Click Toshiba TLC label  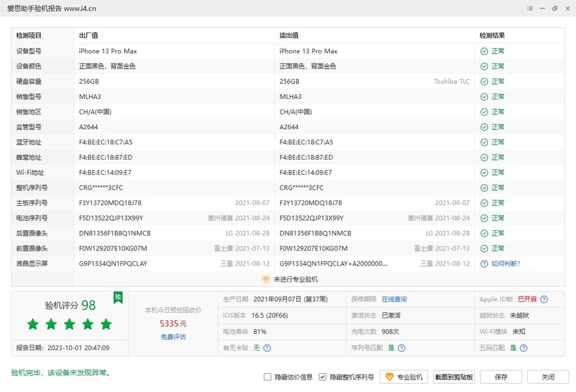(452, 81)
